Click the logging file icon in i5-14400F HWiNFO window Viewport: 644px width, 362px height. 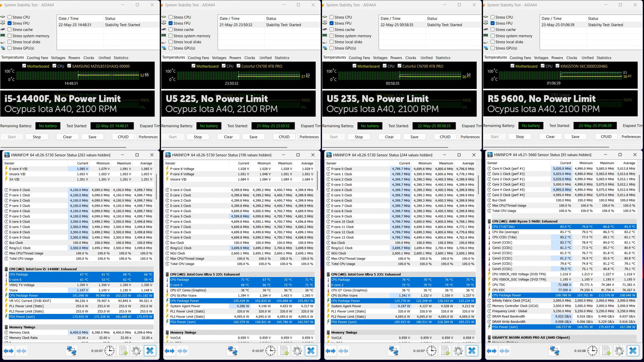[x=123, y=351]
